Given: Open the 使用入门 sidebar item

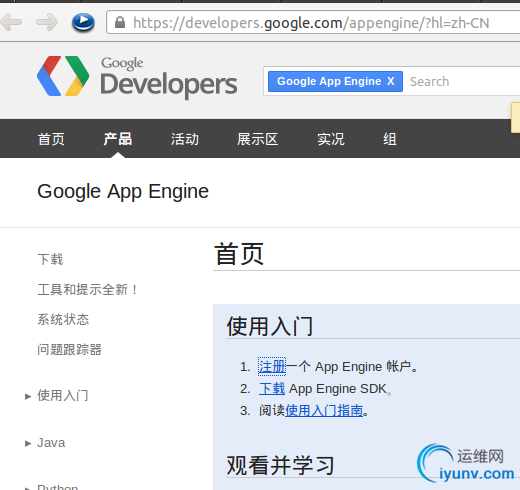Looking at the screenshot, I should pos(63,396).
